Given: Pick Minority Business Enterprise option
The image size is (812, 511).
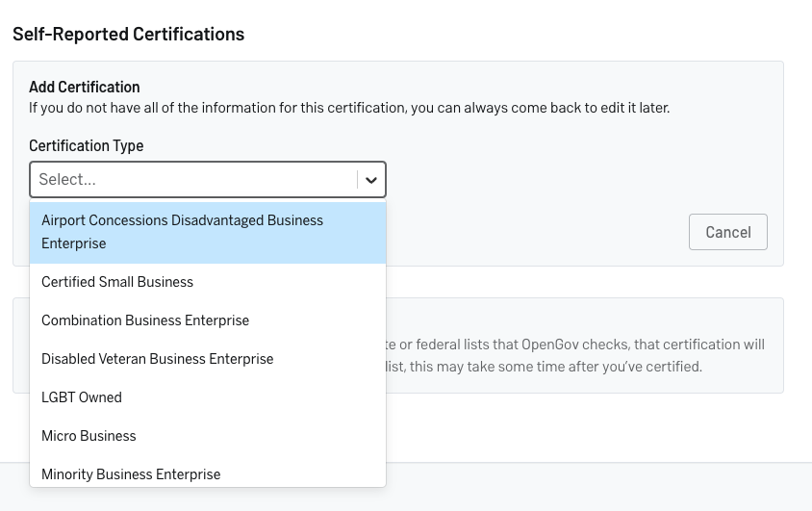Looking at the screenshot, I should pos(208,473).
